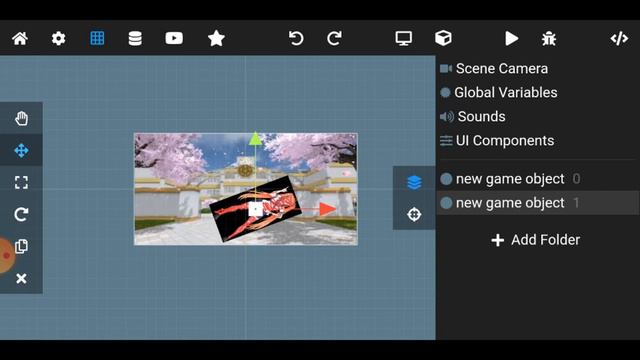
Task: Toggle circle beside new game object 1
Action: [x=446, y=203]
